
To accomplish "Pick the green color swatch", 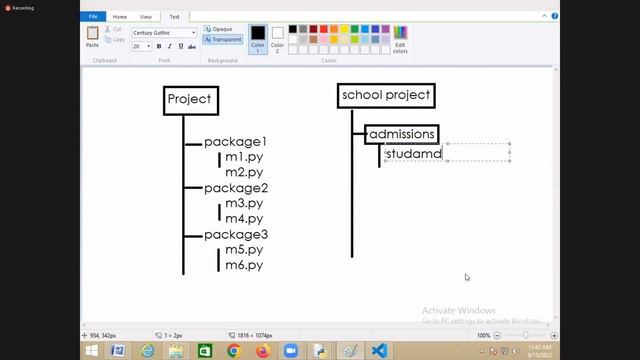I will point(355,29).
